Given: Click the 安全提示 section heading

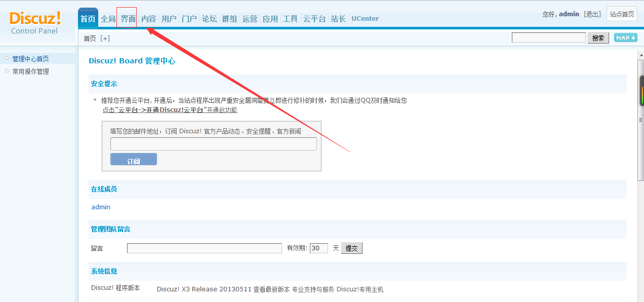Looking at the screenshot, I should pos(104,84).
